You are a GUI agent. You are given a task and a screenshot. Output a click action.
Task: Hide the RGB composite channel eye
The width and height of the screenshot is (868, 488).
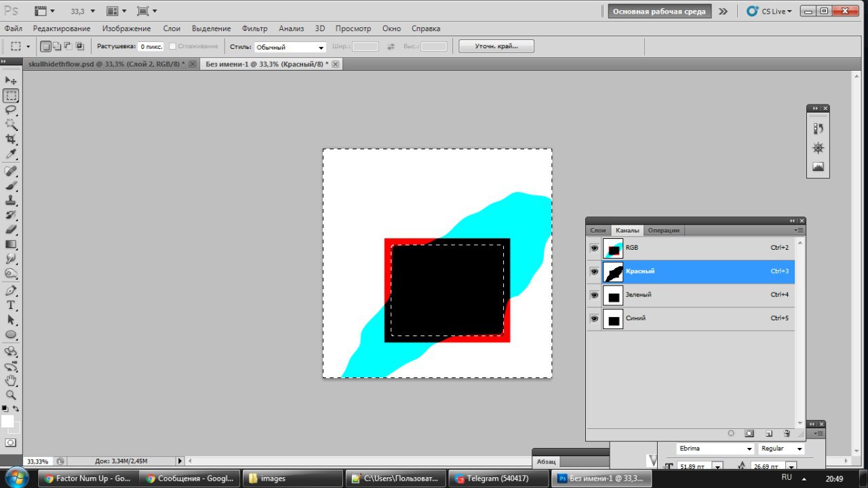594,248
